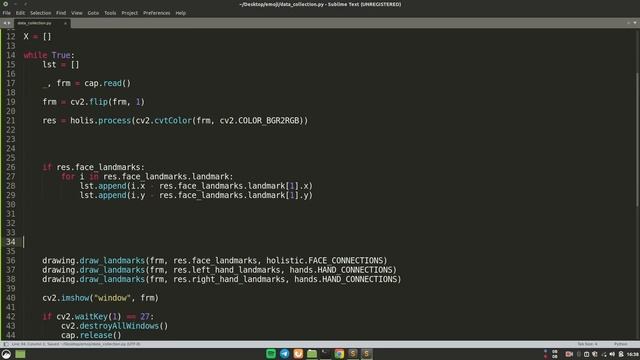Click 'holis.process' on line 21
The width and height of the screenshot is (640, 360).
(x=100, y=121)
